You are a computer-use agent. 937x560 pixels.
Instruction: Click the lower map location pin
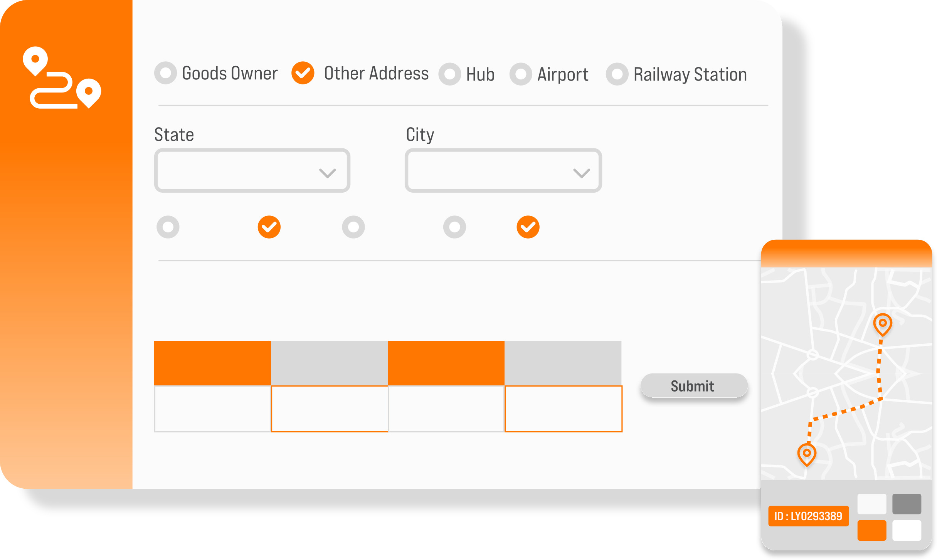point(806,454)
